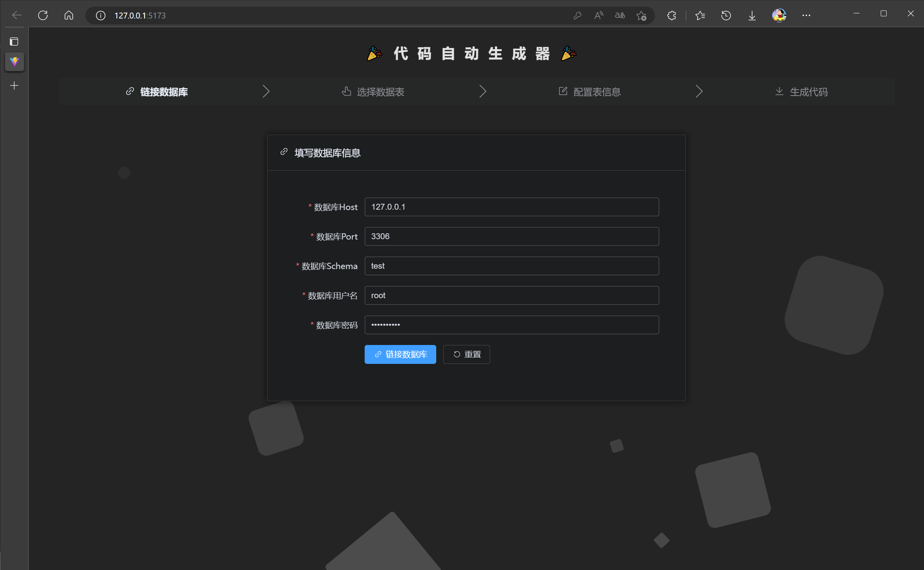Add page to favorites star icon
The height and width of the screenshot is (570, 924).
click(x=642, y=15)
